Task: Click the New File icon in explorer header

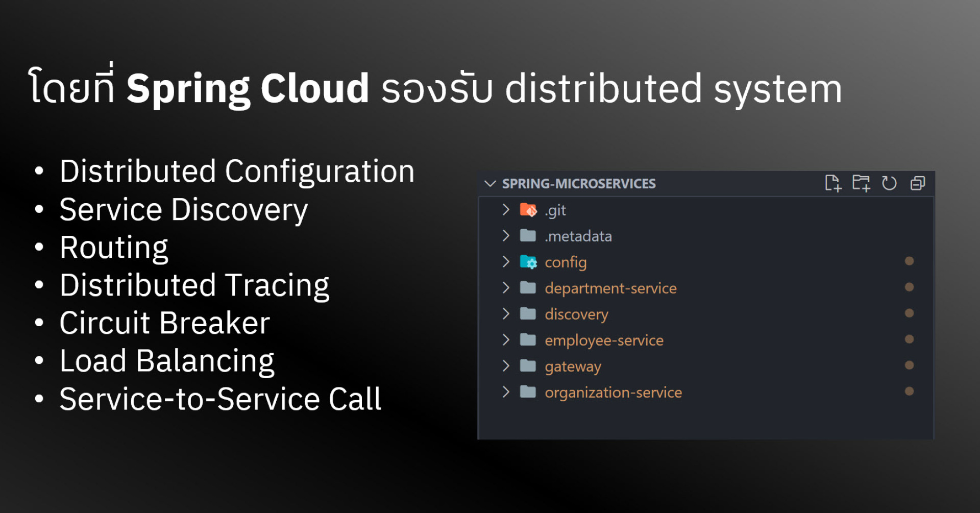Action: 833,183
